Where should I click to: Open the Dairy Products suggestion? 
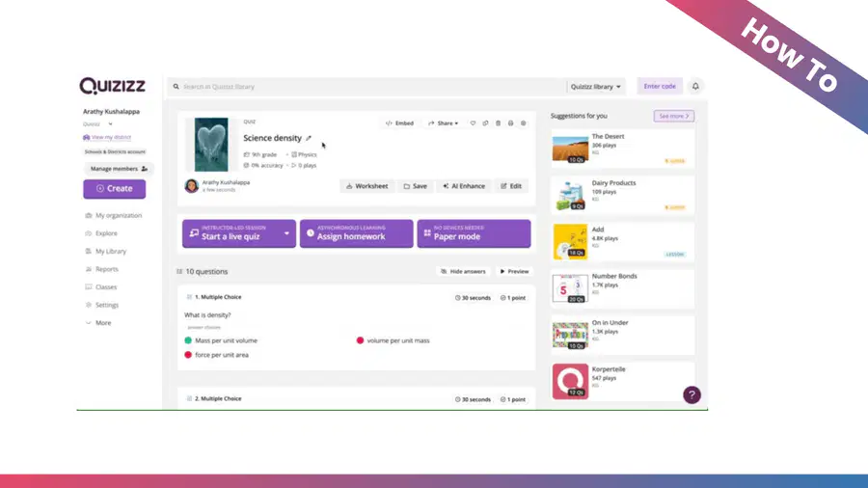click(x=622, y=196)
